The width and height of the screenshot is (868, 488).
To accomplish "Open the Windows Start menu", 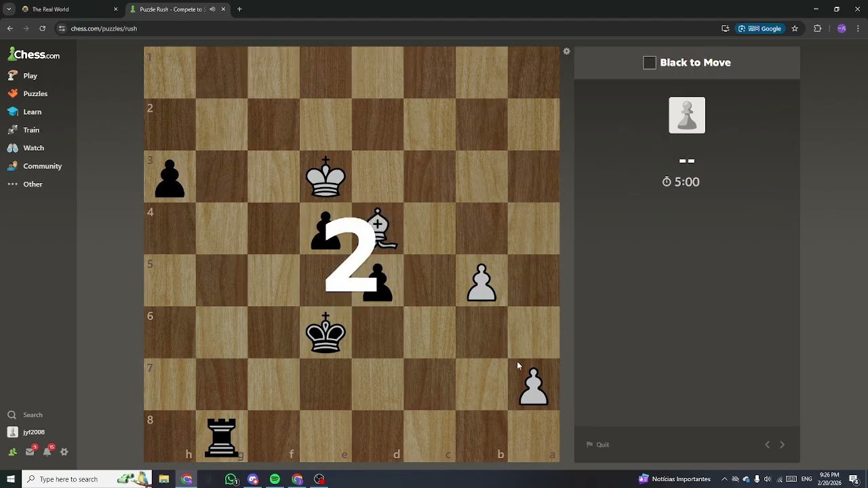I will [10, 479].
